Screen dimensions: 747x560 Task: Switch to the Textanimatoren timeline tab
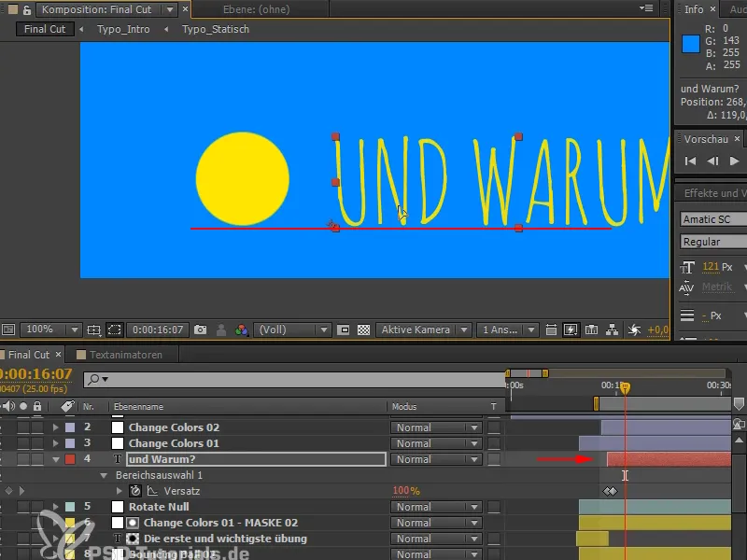126,355
